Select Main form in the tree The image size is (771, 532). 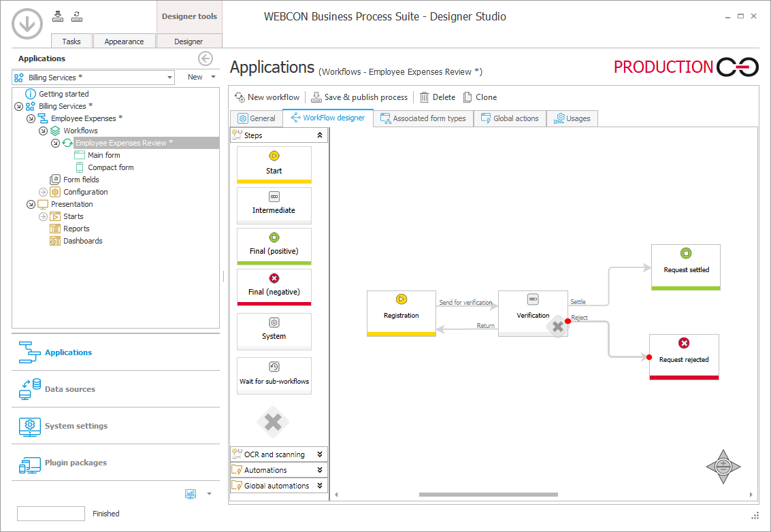point(103,155)
